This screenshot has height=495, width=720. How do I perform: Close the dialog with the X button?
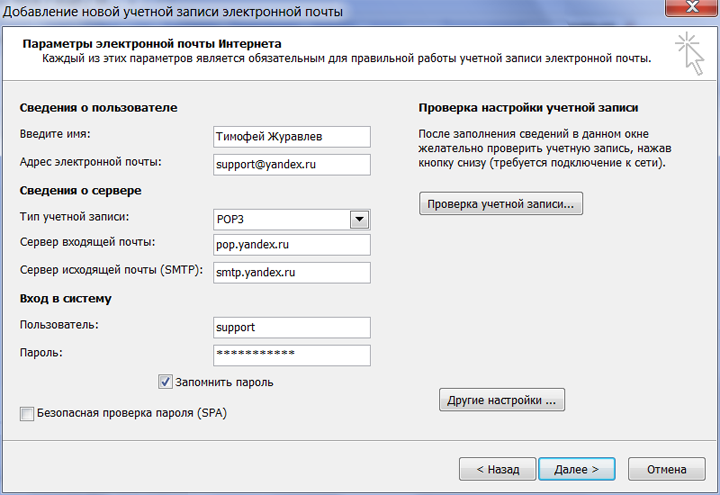688,10
